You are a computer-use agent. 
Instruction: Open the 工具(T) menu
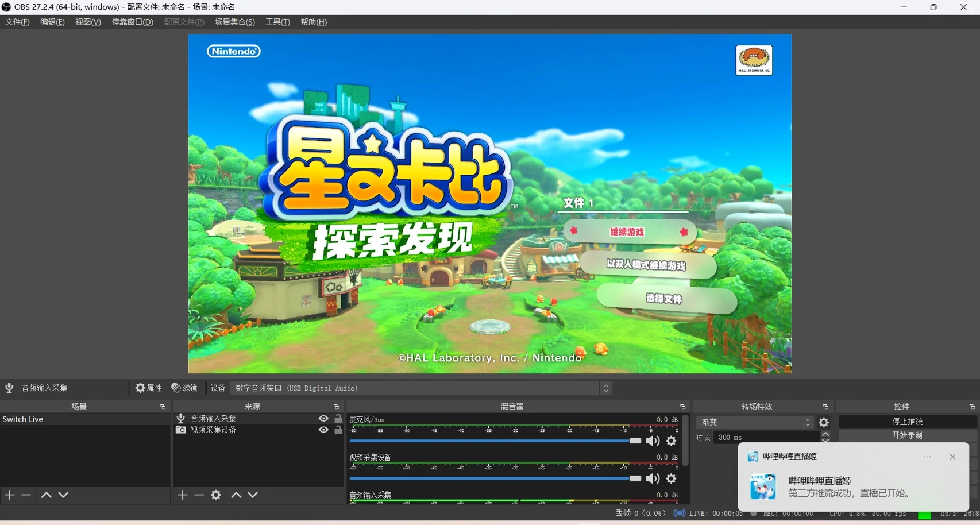point(277,22)
